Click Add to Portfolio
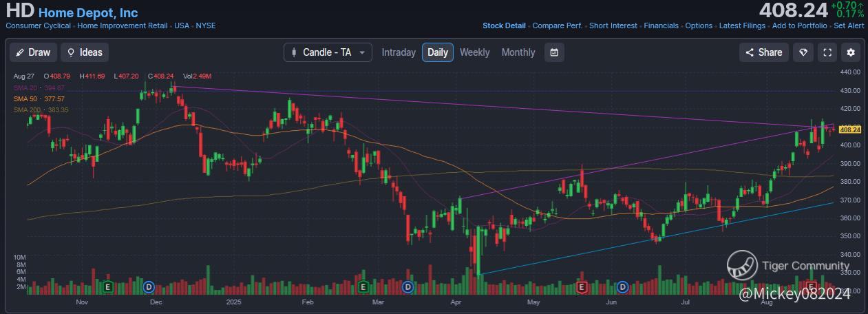 [x=800, y=25]
